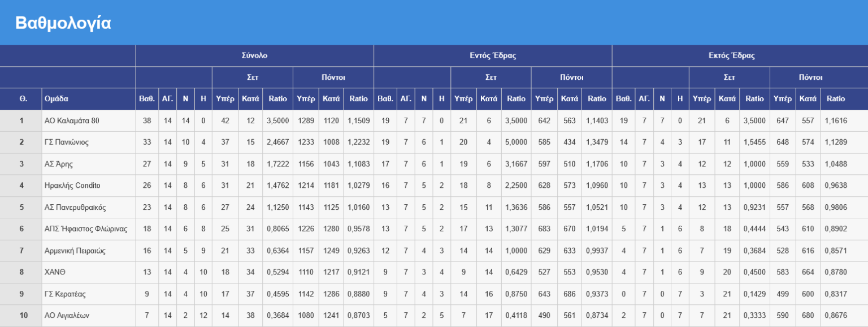Click the set ratio 1,7222
Viewport: 868px width, 327px height.
point(277,164)
